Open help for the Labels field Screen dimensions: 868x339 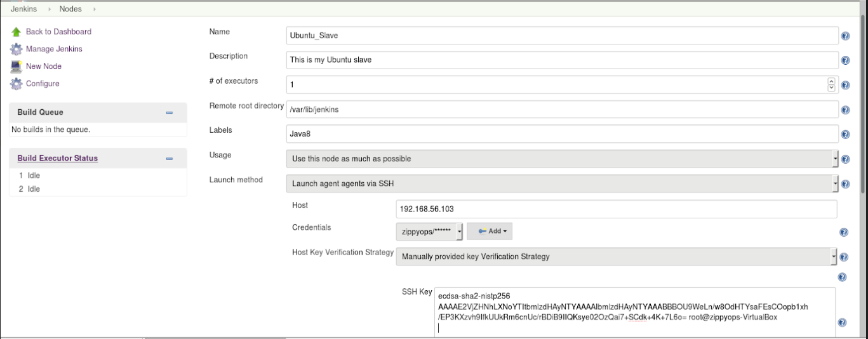[845, 135]
